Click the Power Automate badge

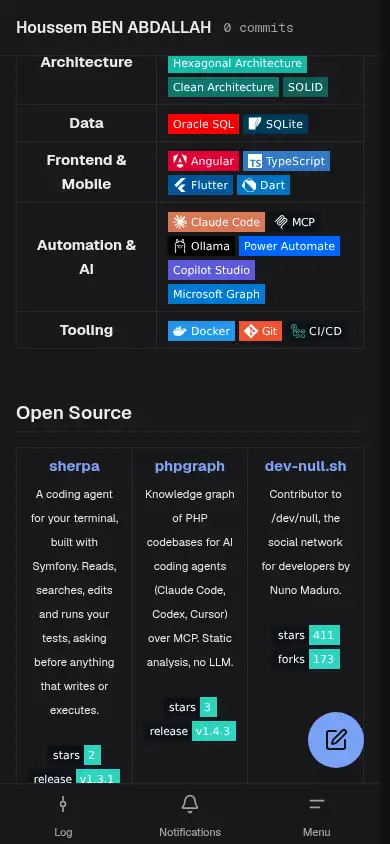(x=289, y=246)
